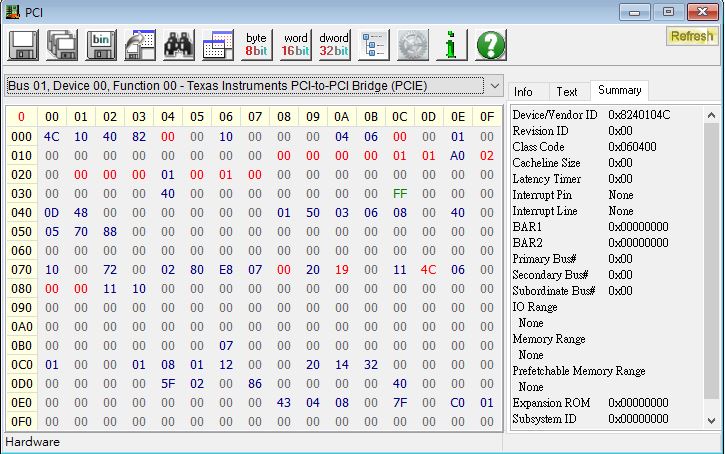This screenshot has width=725, height=454.
Task: Switch to the Info tab
Action: click(x=523, y=92)
